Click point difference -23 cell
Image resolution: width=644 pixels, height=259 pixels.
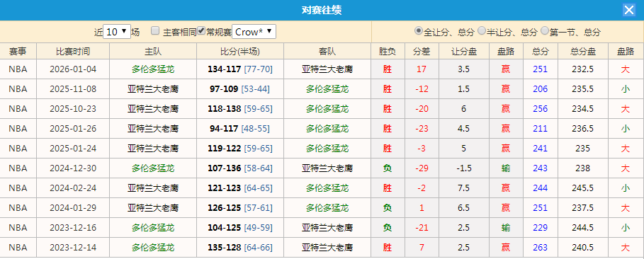[422, 129]
